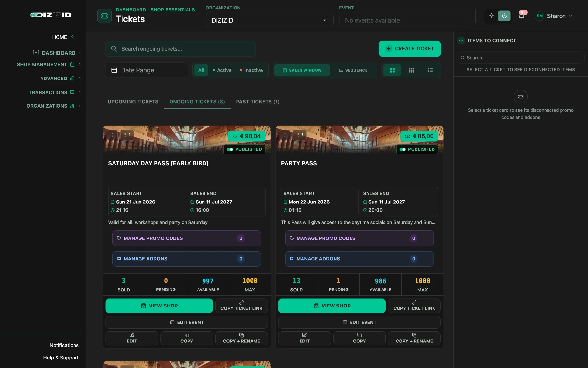
Task: Select the list view icon
Action: pos(430,70)
